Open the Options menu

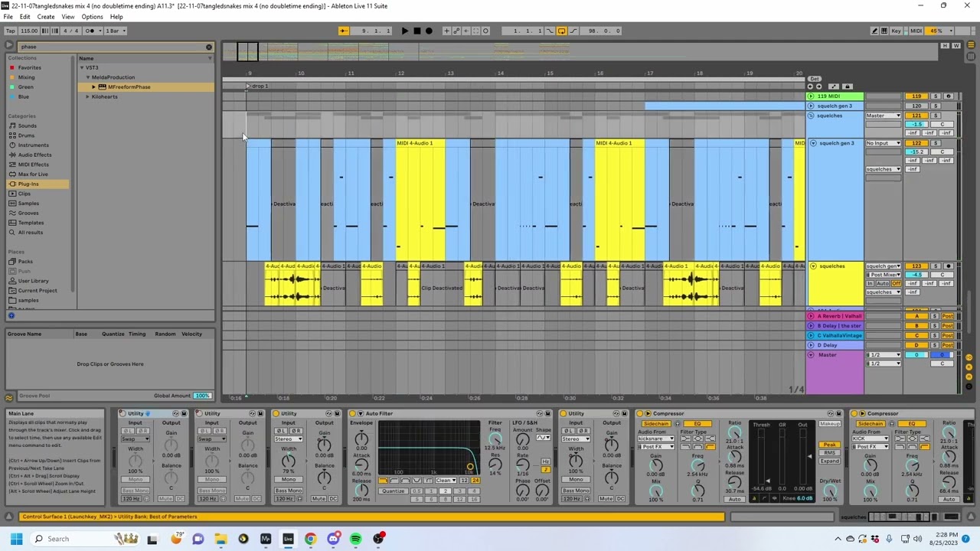coord(92,17)
